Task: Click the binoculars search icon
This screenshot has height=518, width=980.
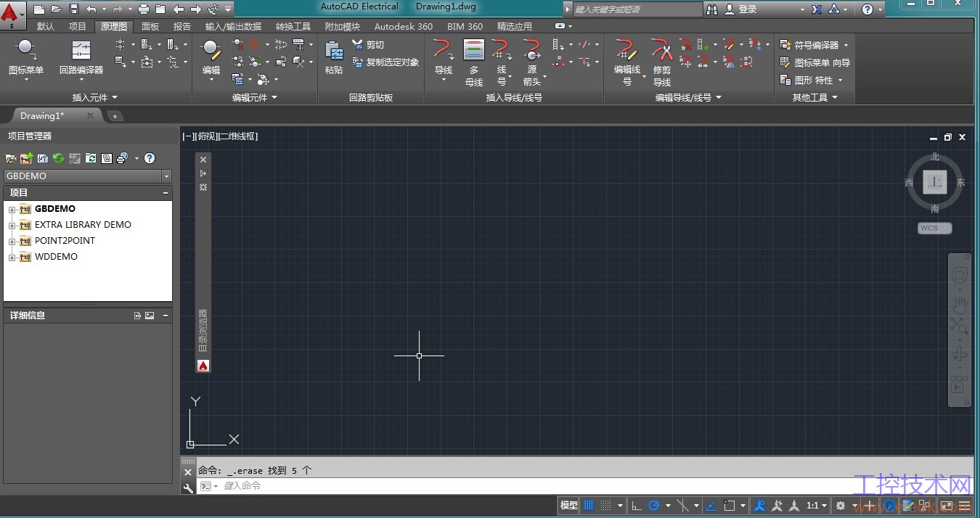Action: point(712,9)
